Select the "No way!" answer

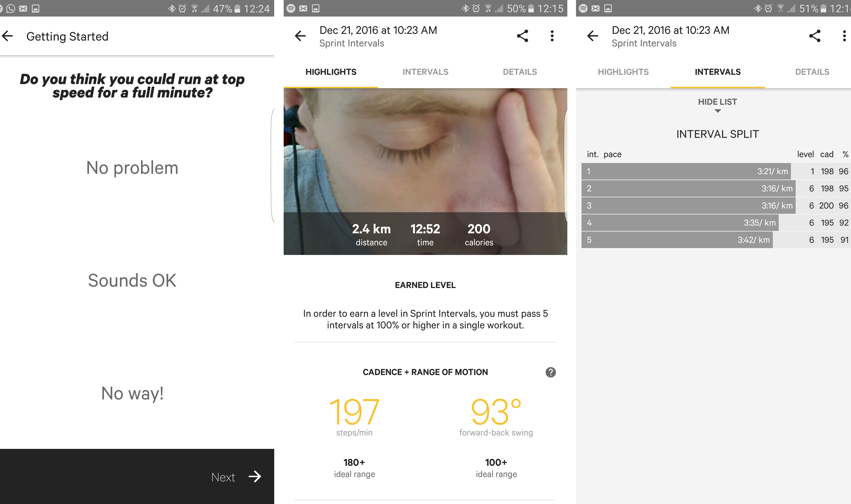132,393
